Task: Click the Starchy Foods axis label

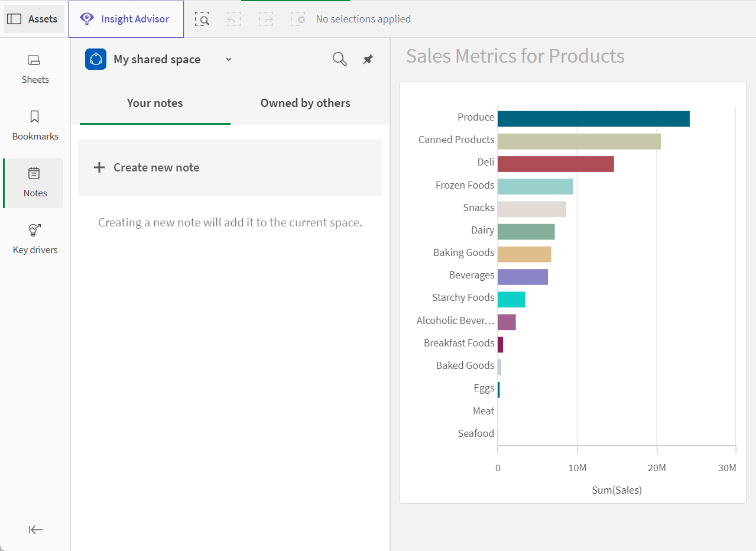Action: pyautogui.click(x=463, y=297)
